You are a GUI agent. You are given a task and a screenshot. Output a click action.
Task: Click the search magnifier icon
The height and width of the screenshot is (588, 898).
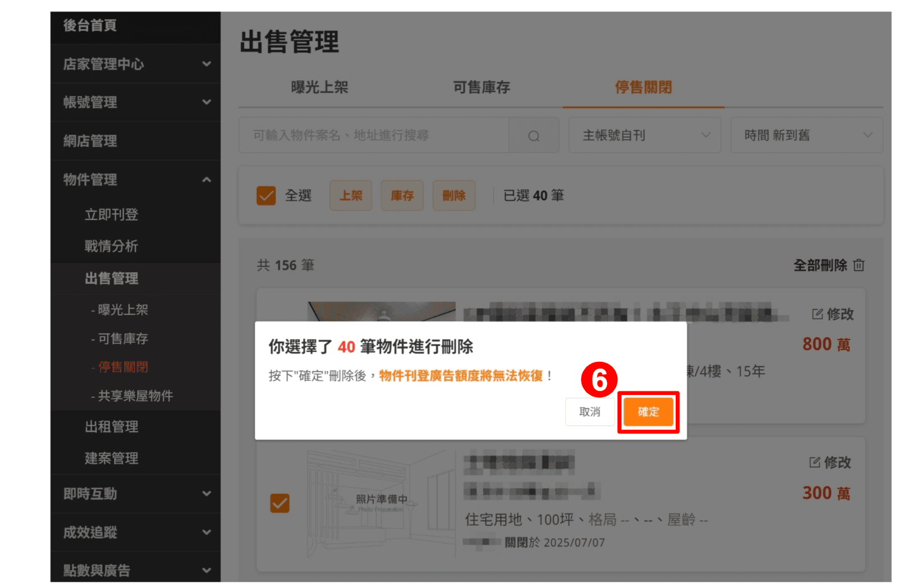tap(534, 136)
